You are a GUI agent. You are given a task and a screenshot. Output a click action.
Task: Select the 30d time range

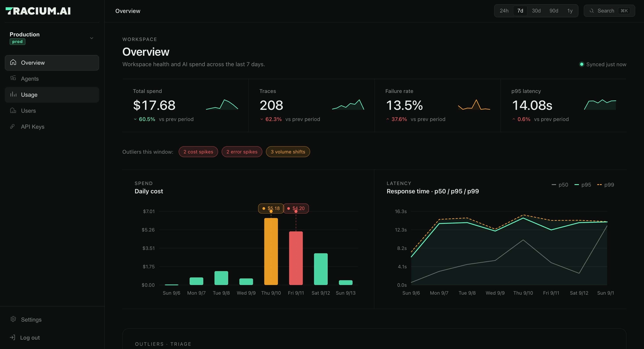[536, 11]
